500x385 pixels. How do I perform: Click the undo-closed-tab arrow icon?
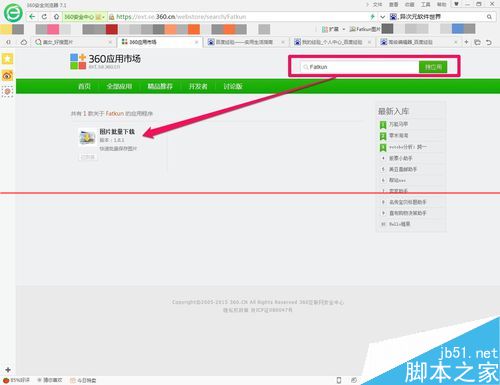coord(489,42)
